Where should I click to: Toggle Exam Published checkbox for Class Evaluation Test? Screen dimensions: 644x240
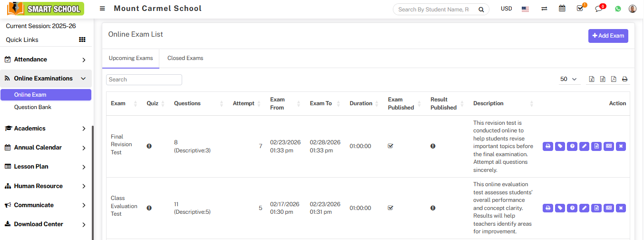390,208
